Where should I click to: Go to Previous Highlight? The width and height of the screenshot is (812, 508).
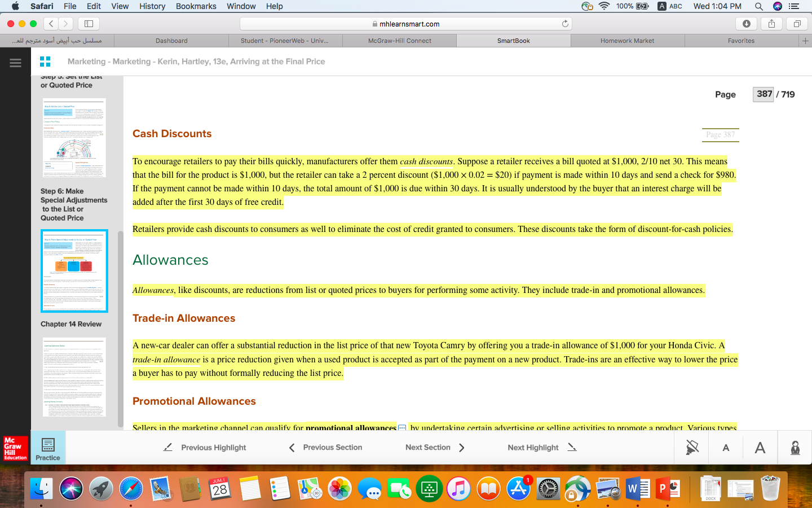click(x=205, y=448)
